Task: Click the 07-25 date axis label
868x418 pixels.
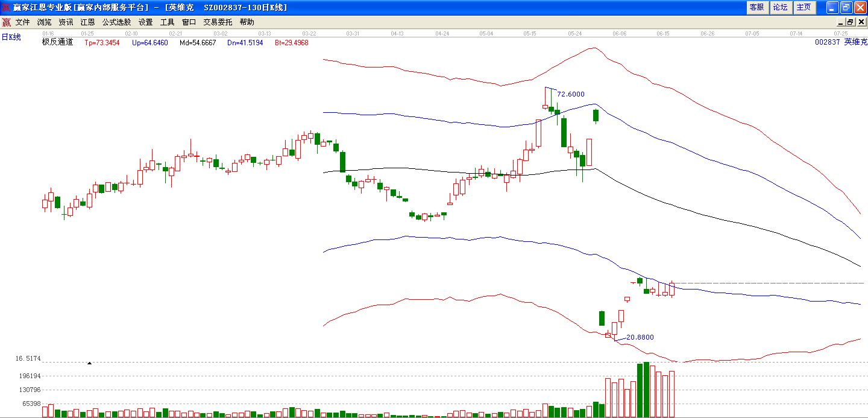Action: point(841,33)
